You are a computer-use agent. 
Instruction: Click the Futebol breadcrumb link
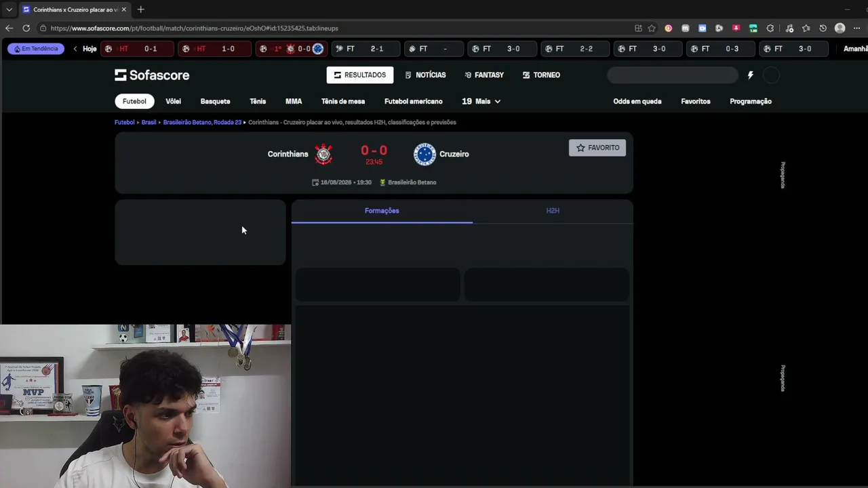pos(125,123)
